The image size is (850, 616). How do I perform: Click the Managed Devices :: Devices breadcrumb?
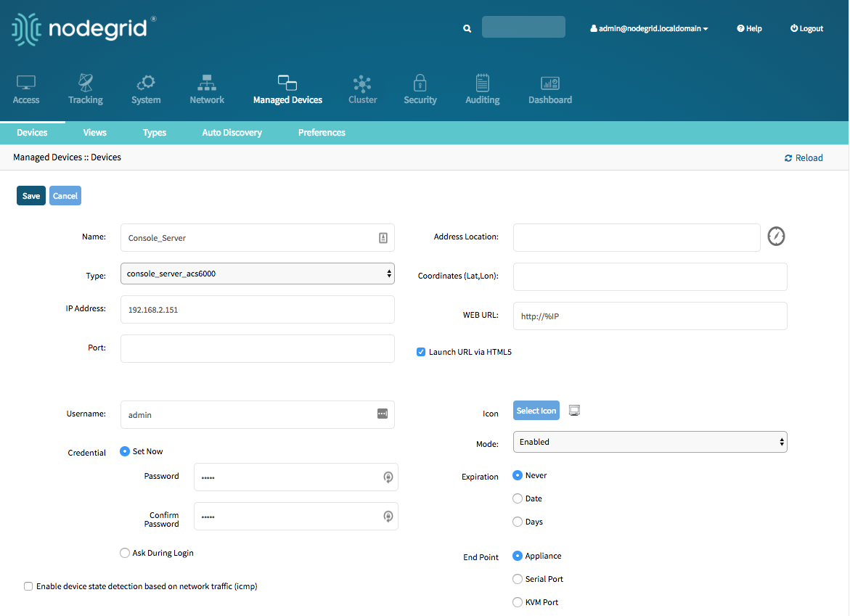(68, 157)
